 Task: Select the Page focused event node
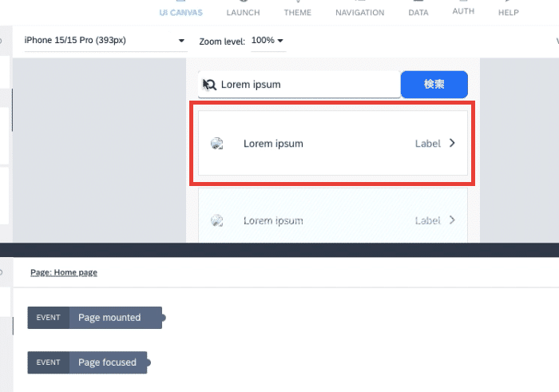click(x=87, y=362)
